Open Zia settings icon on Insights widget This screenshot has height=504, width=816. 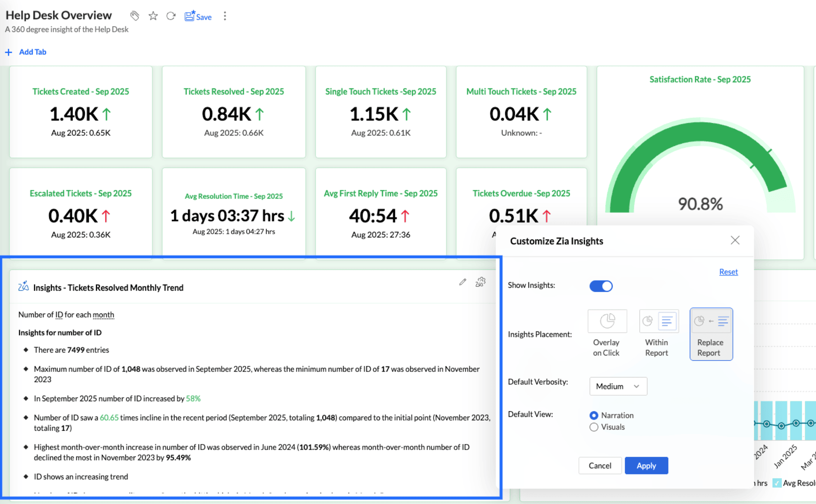481,282
